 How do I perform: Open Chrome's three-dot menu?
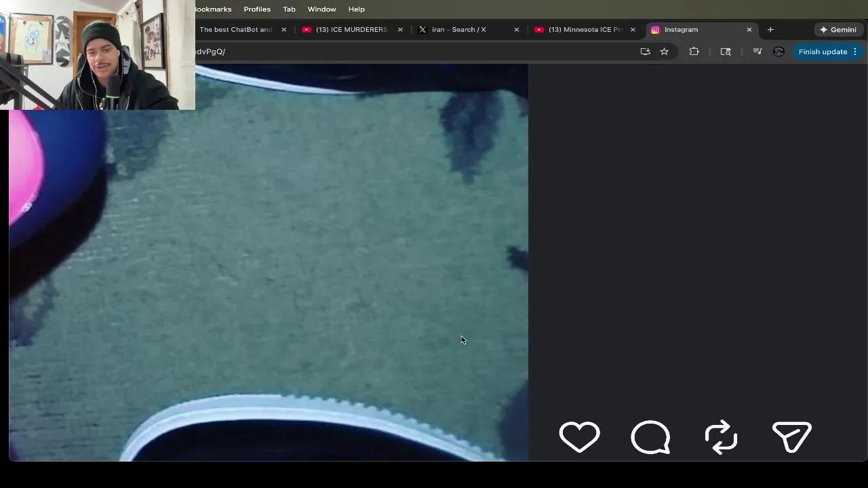(x=855, y=52)
